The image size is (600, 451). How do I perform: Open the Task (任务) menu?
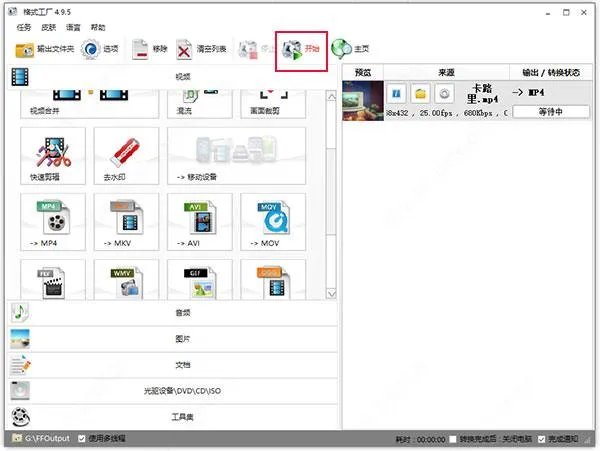click(24, 28)
